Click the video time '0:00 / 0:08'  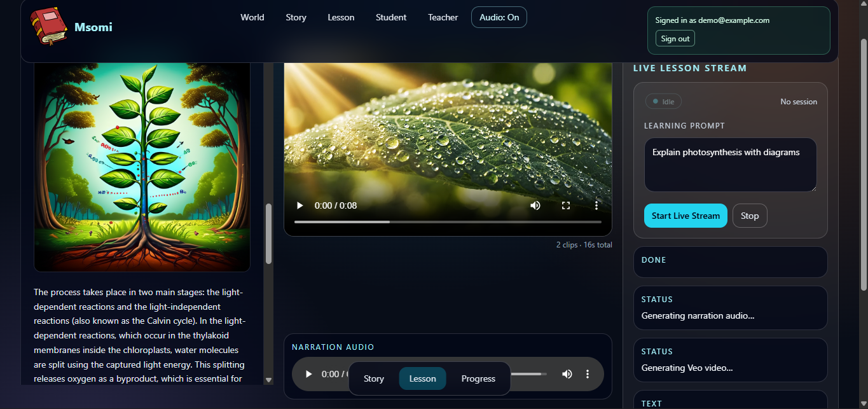pyautogui.click(x=336, y=205)
